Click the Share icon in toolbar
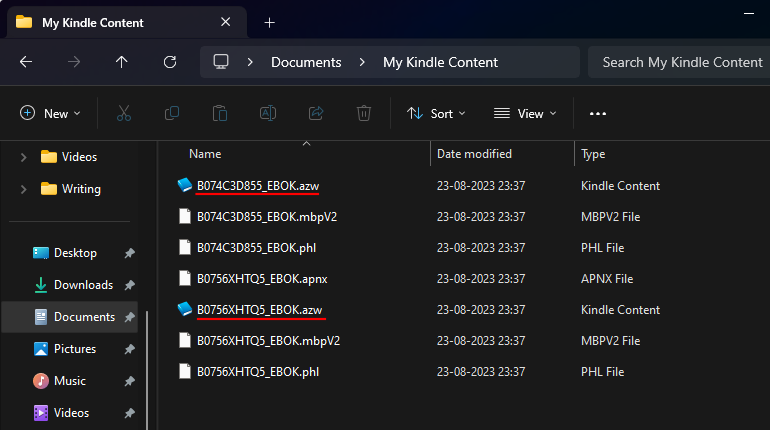This screenshot has width=770, height=430. [x=316, y=114]
